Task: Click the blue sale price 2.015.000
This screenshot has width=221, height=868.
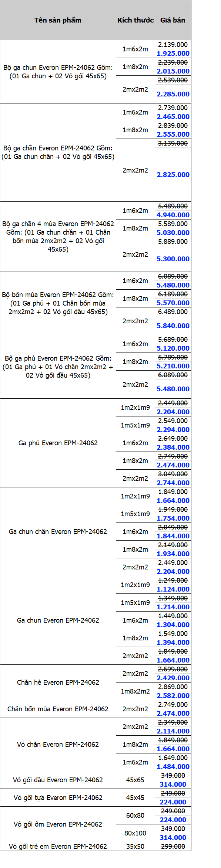Action: 173,71
